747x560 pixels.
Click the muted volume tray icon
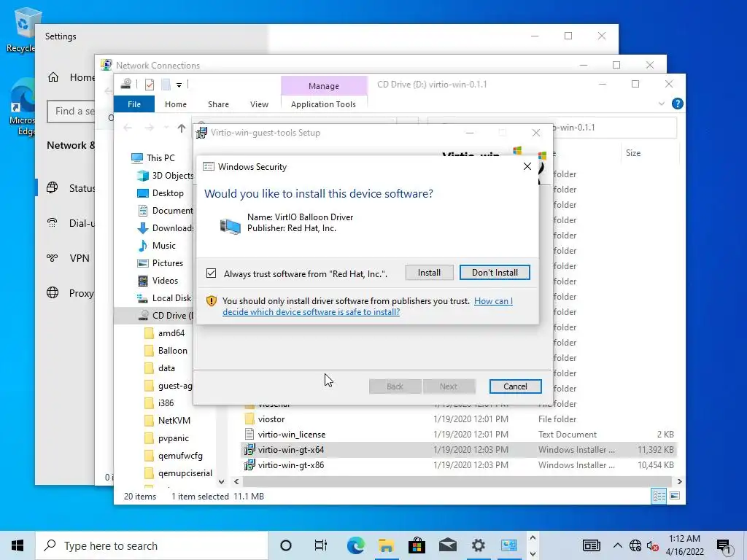(x=653, y=545)
